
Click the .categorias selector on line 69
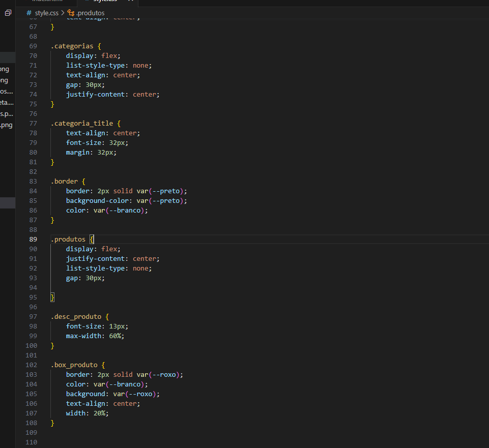pyautogui.click(x=72, y=46)
